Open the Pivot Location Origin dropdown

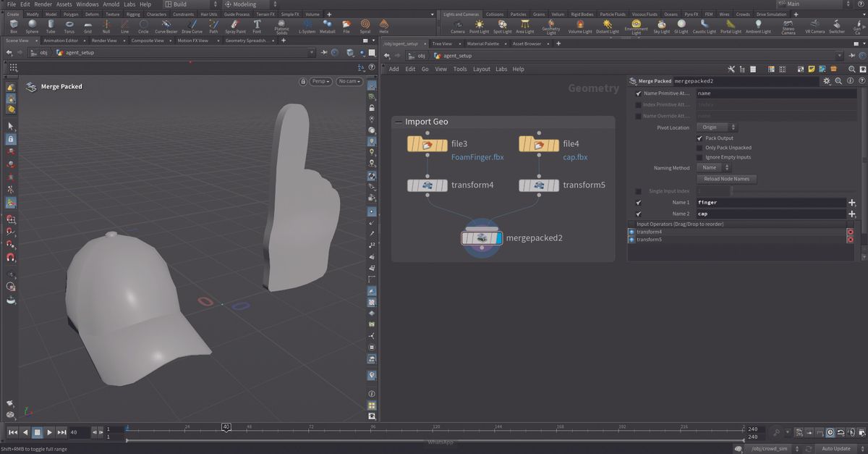point(714,127)
